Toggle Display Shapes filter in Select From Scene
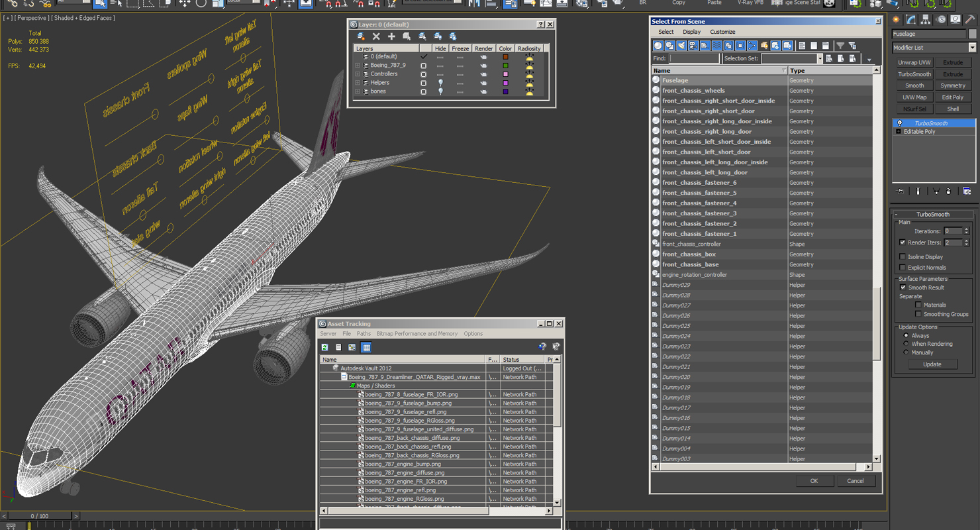The image size is (980, 530). coord(669,46)
